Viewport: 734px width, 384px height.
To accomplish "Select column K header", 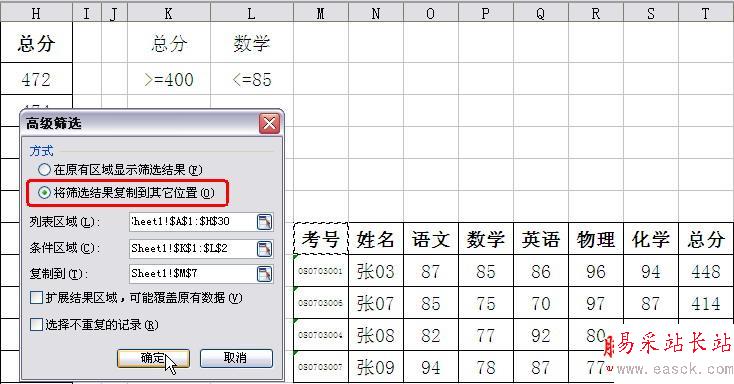I will tap(169, 14).
